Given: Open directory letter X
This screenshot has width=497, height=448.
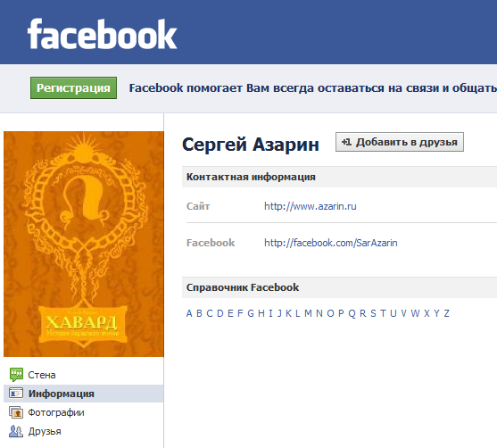Looking at the screenshot, I should pos(427,313).
